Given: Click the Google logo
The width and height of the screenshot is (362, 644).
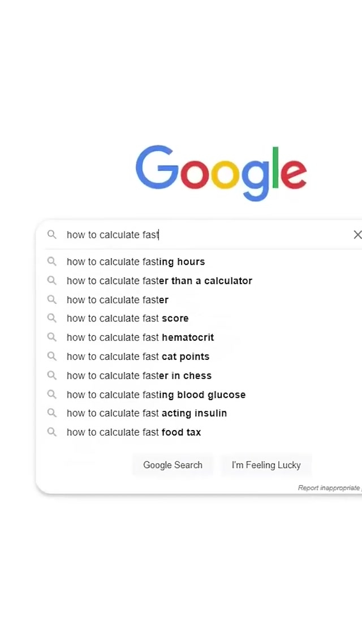Looking at the screenshot, I should (221, 171).
